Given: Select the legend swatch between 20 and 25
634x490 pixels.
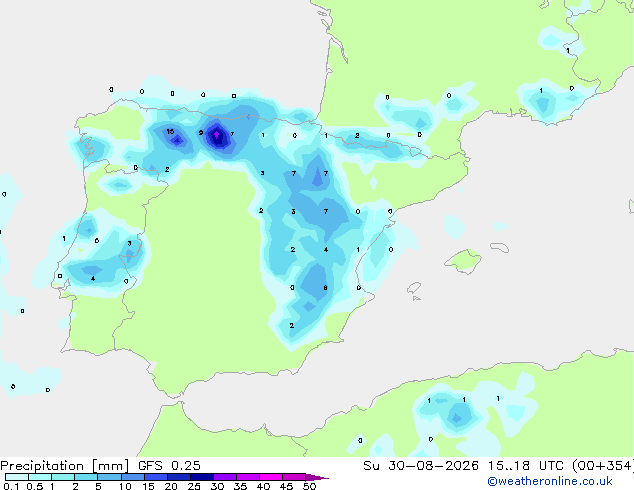Looking at the screenshot, I should (179, 477).
